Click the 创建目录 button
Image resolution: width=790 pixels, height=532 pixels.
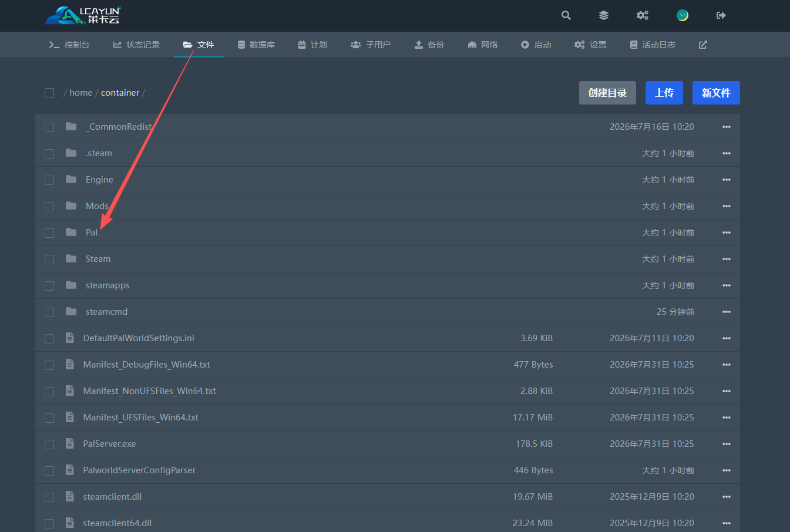click(607, 93)
